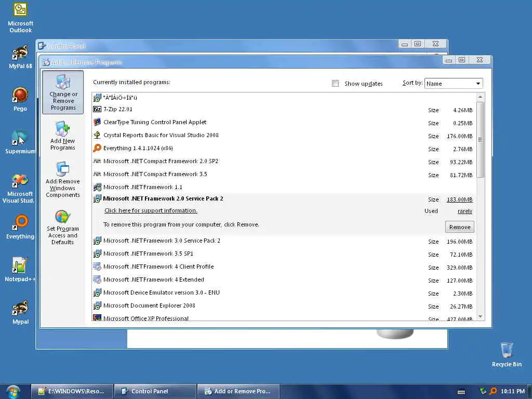Select .NET Framework 1.1 entry icon
Viewport: 532px width, 399px height.
[x=97, y=187]
